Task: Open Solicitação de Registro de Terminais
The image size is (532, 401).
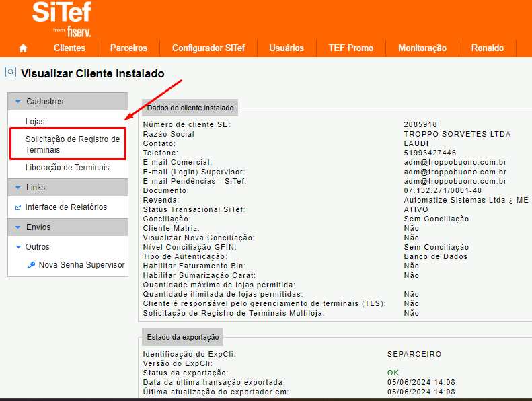Action: click(x=72, y=144)
